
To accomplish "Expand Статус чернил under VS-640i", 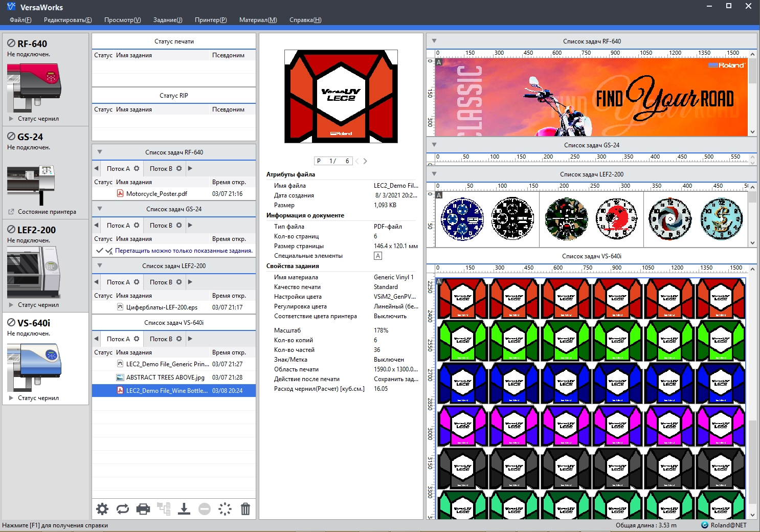I will (11, 398).
